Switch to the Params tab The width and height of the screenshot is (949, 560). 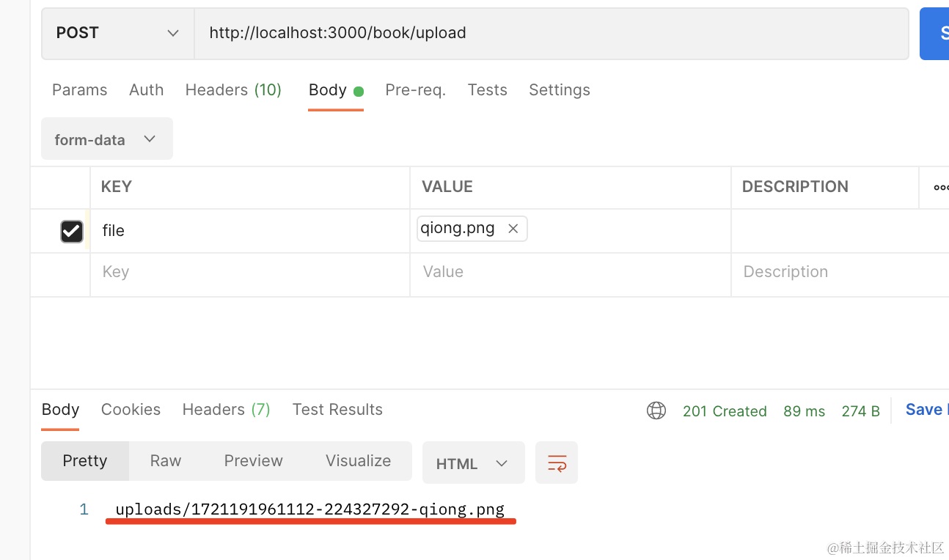click(79, 90)
